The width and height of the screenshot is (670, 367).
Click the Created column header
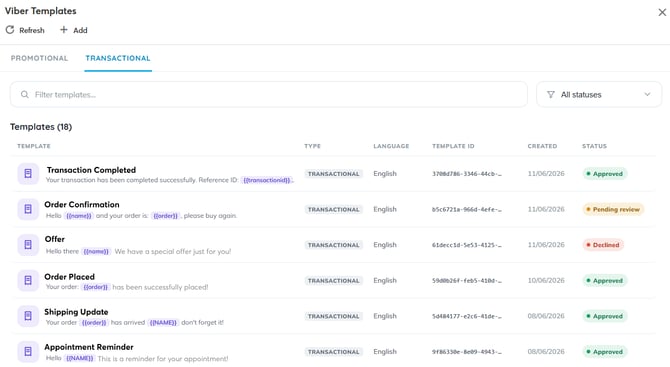point(542,146)
